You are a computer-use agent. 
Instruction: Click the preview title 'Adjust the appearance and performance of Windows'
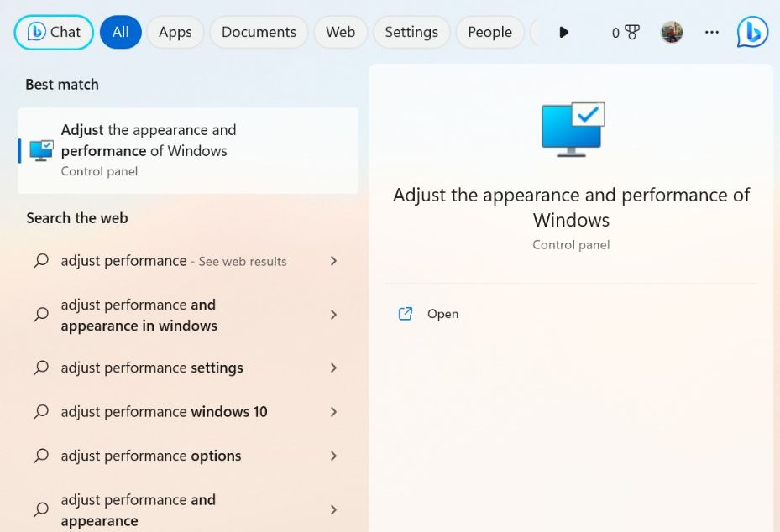(x=571, y=207)
